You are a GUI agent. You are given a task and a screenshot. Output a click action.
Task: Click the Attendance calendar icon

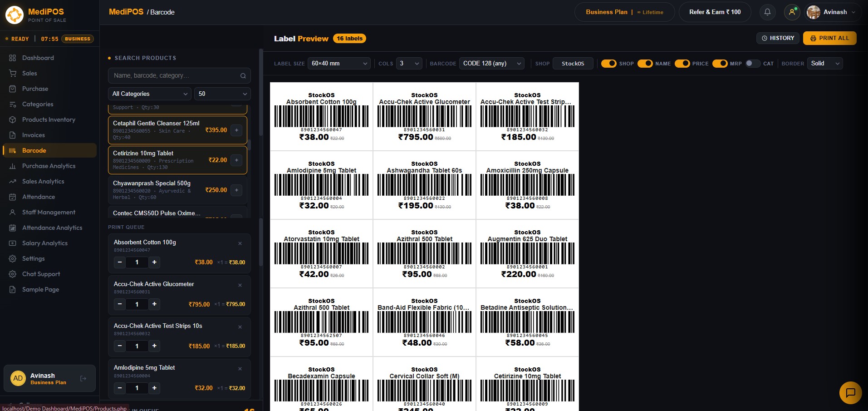coord(13,197)
